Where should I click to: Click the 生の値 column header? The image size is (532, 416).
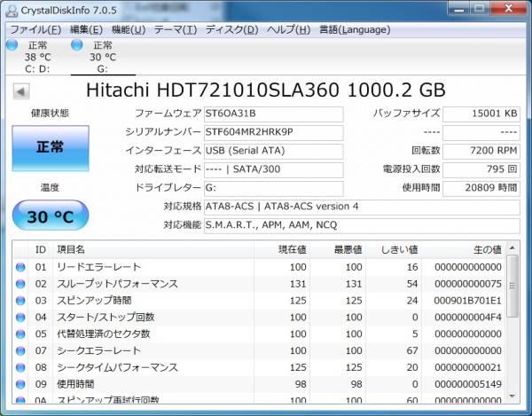point(463,250)
